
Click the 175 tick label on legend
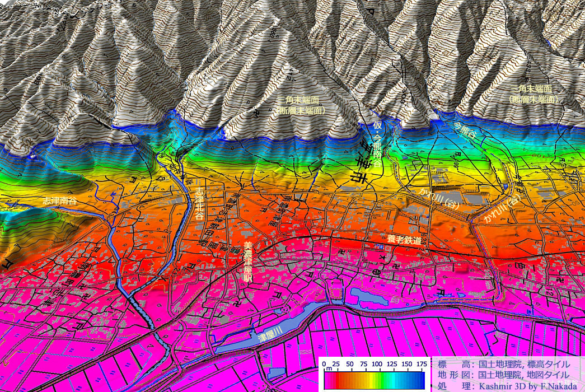[x=420, y=364]
